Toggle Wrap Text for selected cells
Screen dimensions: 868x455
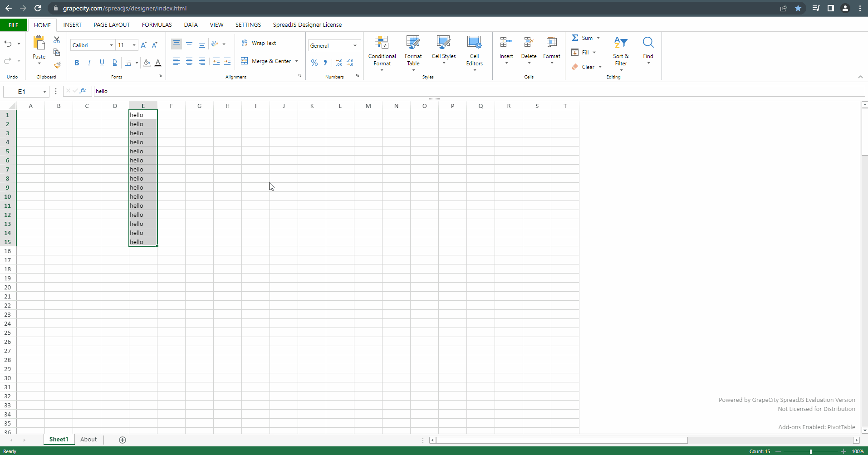(x=259, y=43)
